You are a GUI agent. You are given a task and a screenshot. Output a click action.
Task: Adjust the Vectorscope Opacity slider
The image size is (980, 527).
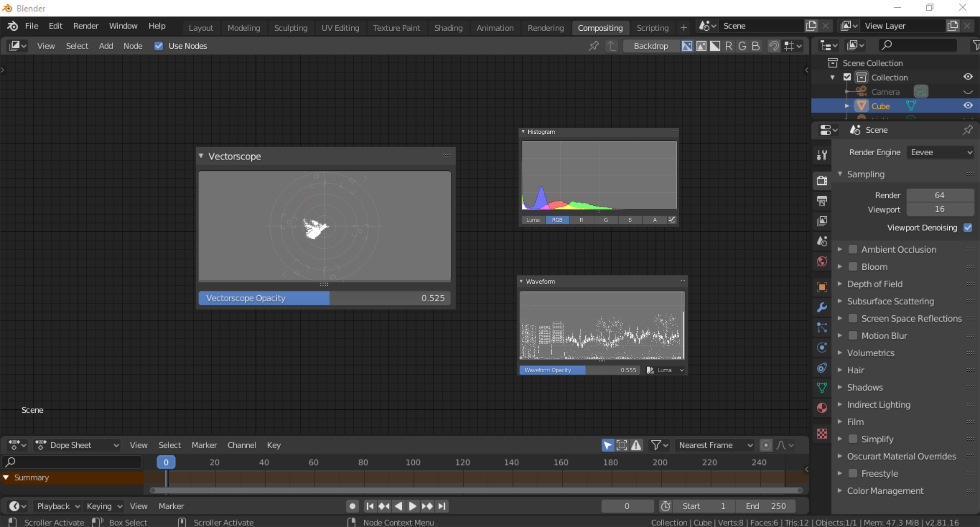(x=324, y=298)
